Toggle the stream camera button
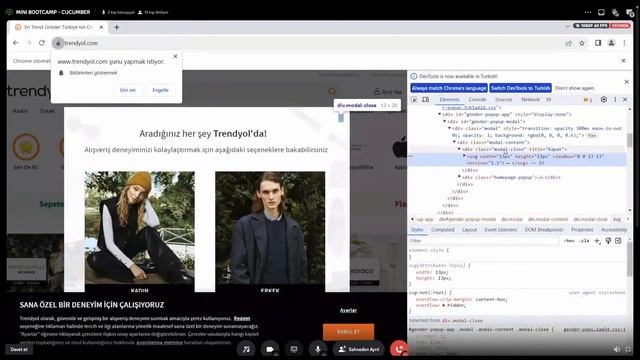640x360 pixels. (270, 349)
